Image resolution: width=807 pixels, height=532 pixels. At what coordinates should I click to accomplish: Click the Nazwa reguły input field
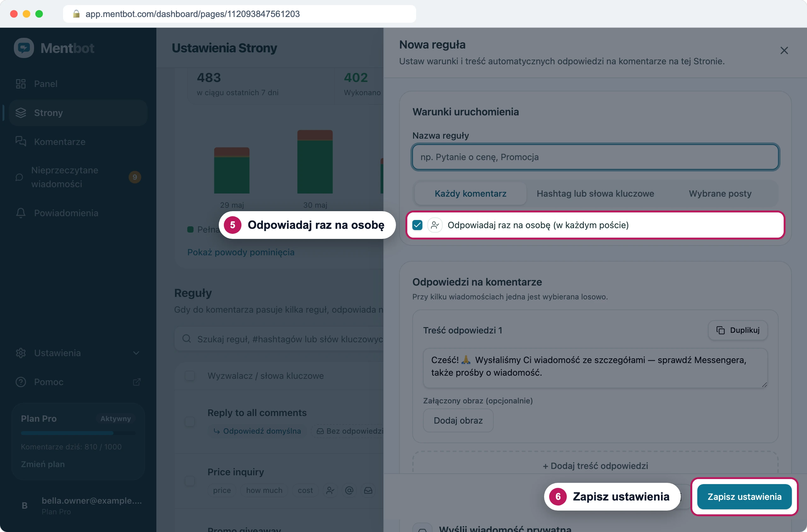[595, 157]
